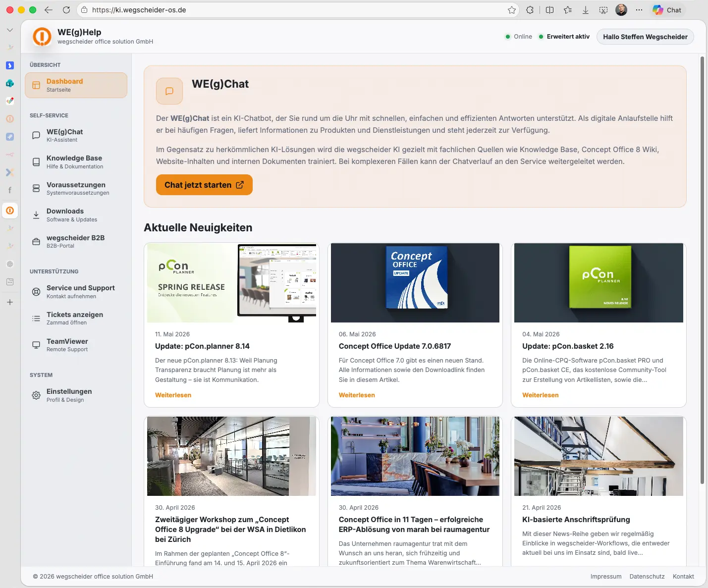Open the browser three-dots menu
Screen dimensions: 708x588
coord(639,10)
